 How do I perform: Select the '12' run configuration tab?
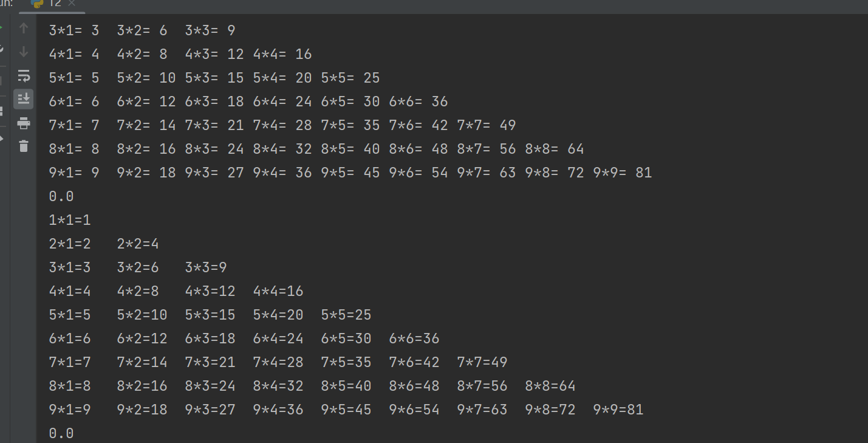54,4
